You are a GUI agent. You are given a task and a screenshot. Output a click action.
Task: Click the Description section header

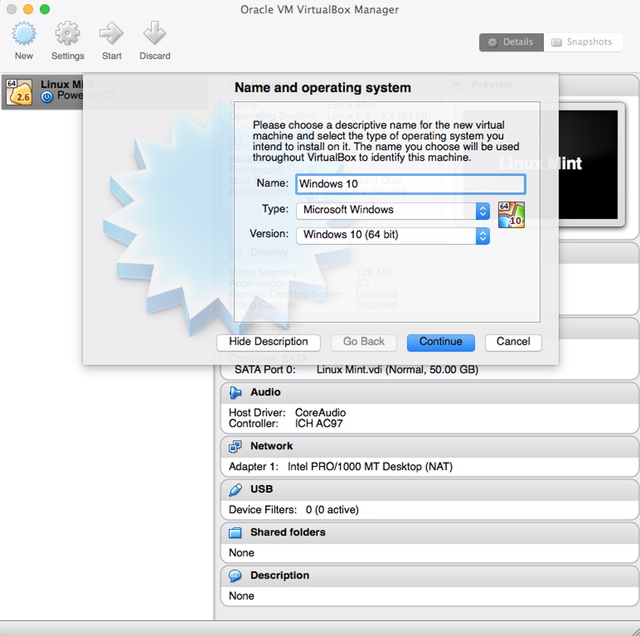tap(429, 576)
